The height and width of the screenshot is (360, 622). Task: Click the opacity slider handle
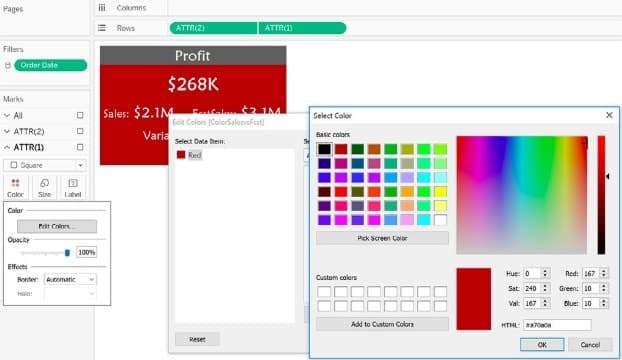coord(67,253)
